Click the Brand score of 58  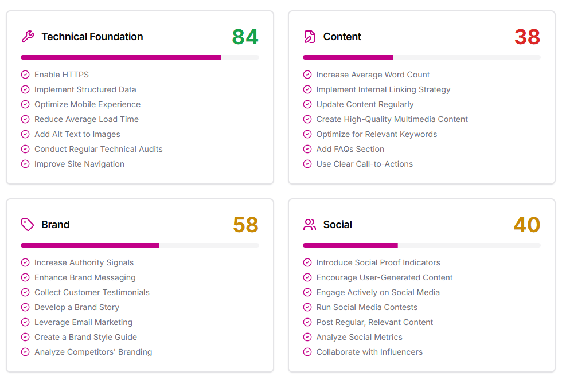(x=245, y=225)
